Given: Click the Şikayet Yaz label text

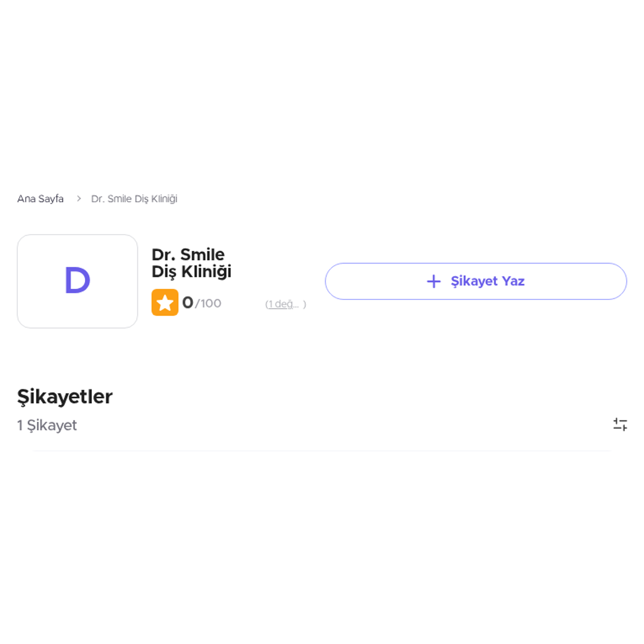Looking at the screenshot, I should coord(487,281).
